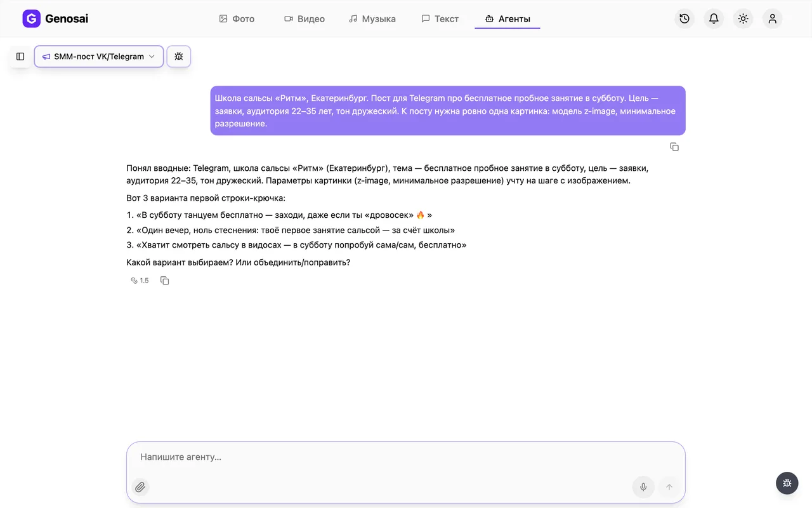Image resolution: width=812 pixels, height=508 pixels.
Task: Send message with arrow button
Action: [669, 487]
